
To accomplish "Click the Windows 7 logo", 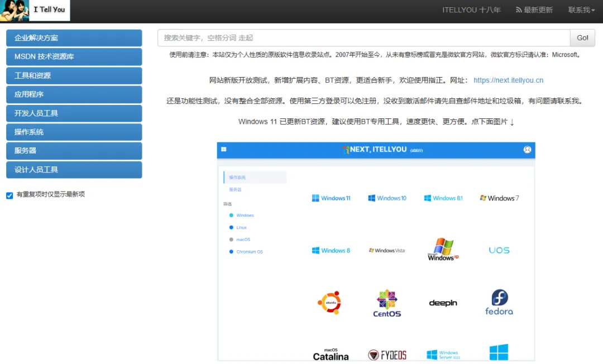I will [x=499, y=198].
